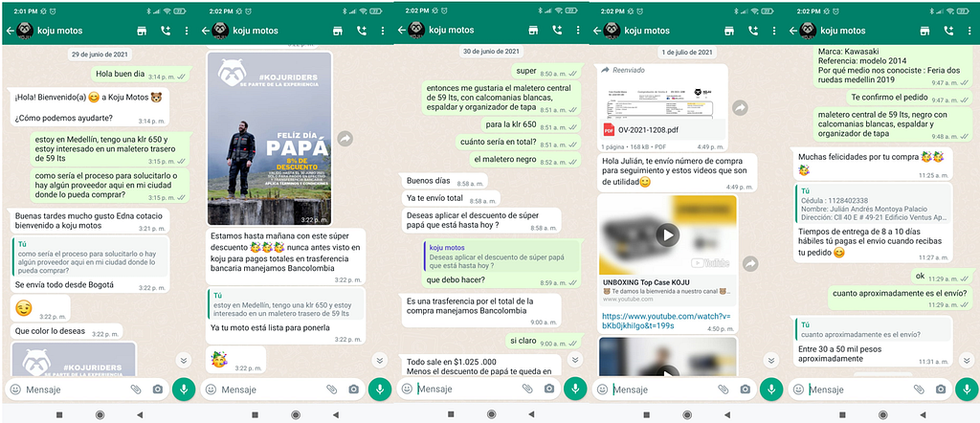Open store icon in the Papá poster chat
The height and width of the screenshot is (423, 980).
click(x=338, y=31)
